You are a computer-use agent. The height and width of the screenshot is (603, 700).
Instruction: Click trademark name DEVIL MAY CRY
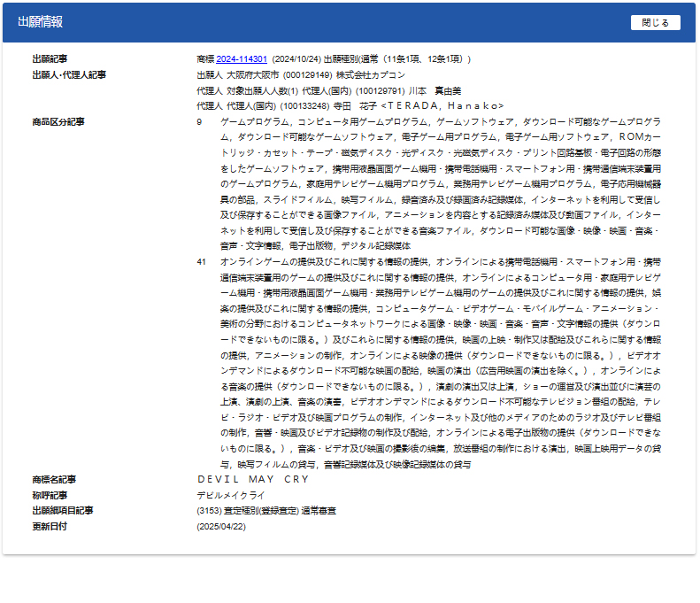coord(253,479)
